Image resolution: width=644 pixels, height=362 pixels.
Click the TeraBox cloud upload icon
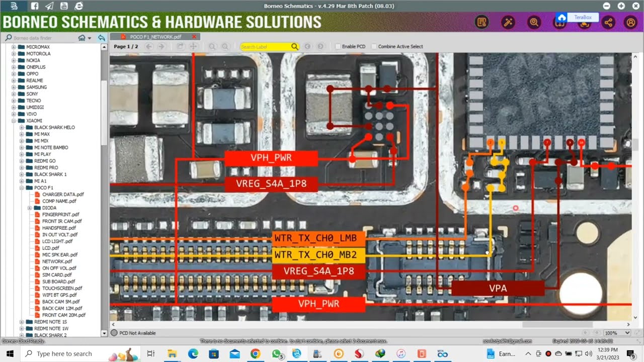[561, 18]
